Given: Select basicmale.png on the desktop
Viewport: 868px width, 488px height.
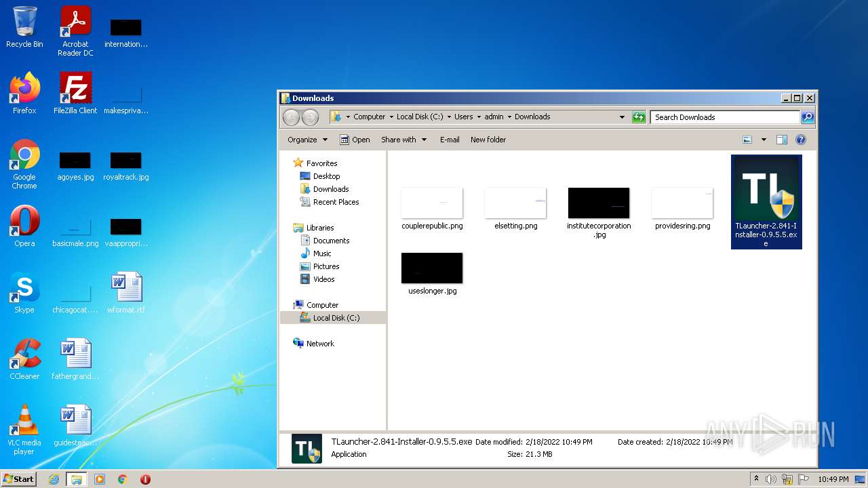Looking at the screenshot, I should (75, 233).
